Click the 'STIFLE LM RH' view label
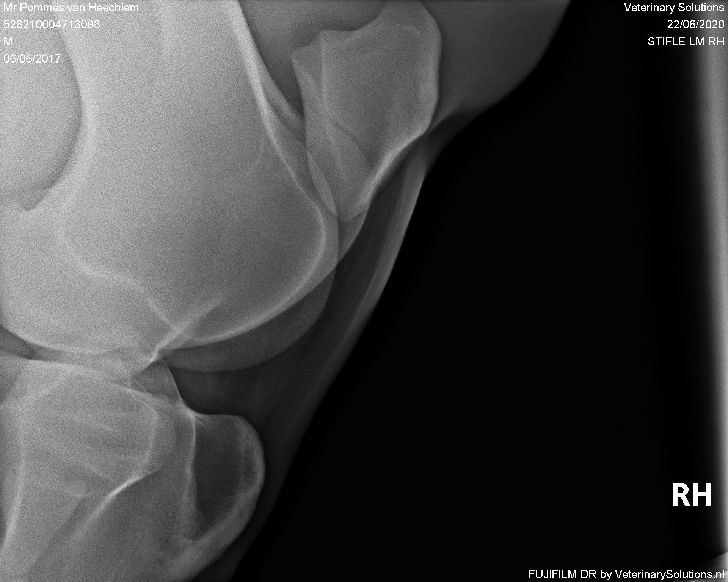 click(x=686, y=41)
